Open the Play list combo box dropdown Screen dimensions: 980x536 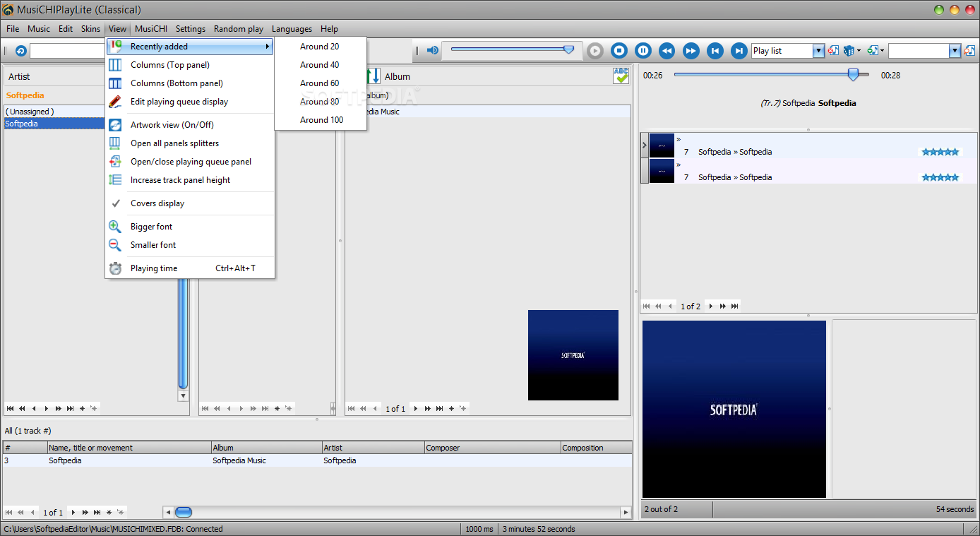[x=818, y=51]
